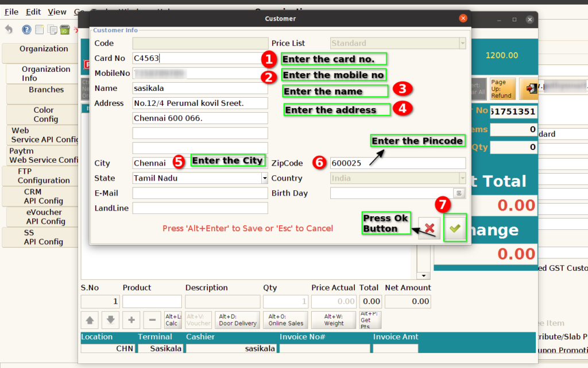Move line down with down-arrow button

click(x=111, y=320)
